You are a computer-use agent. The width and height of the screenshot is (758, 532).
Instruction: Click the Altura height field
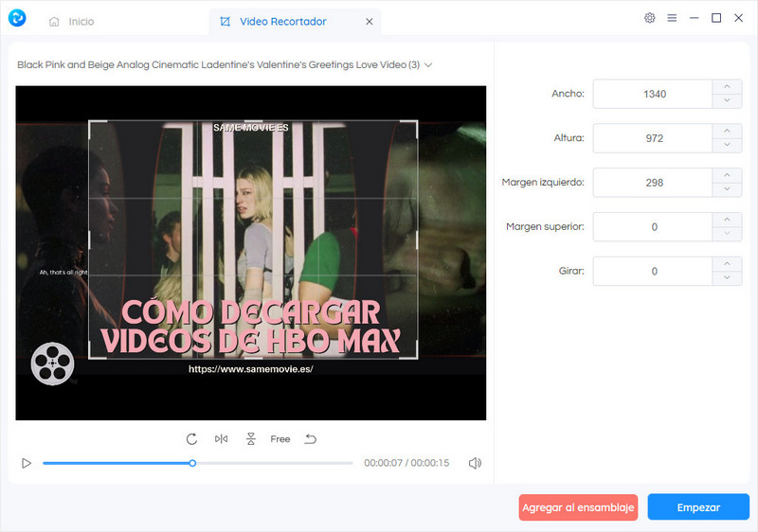click(653, 138)
